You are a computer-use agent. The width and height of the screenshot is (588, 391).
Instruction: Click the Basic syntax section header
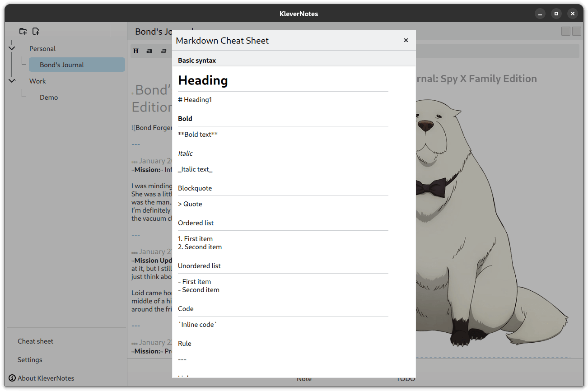pos(197,59)
